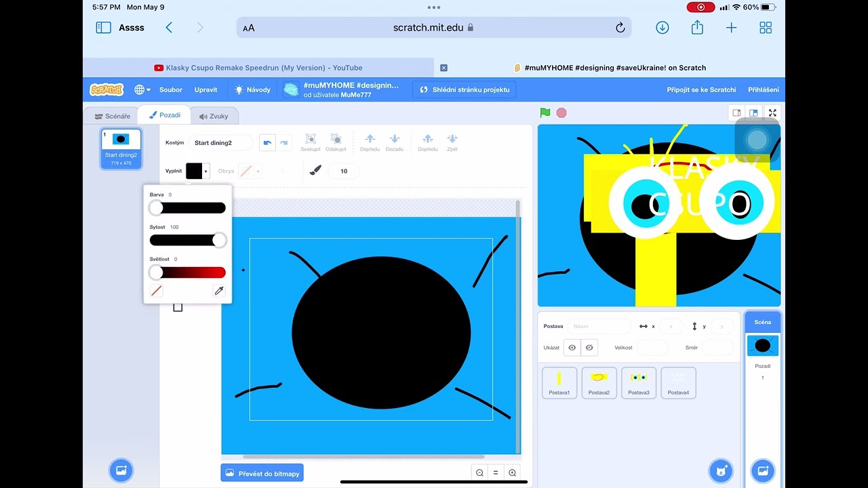Enter full screen stage mode
This screenshot has width=868, height=488.
[x=772, y=113]
